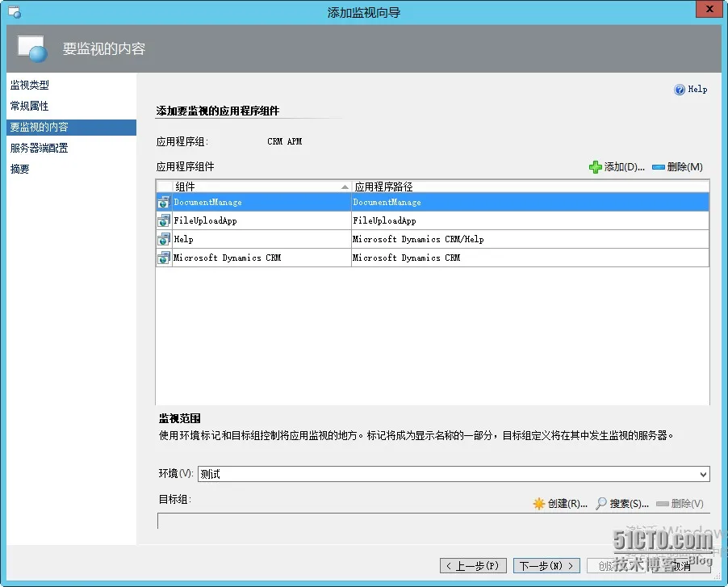Select the DocumentManage component cell
This screenshot has height=587, width=728.
261,203
